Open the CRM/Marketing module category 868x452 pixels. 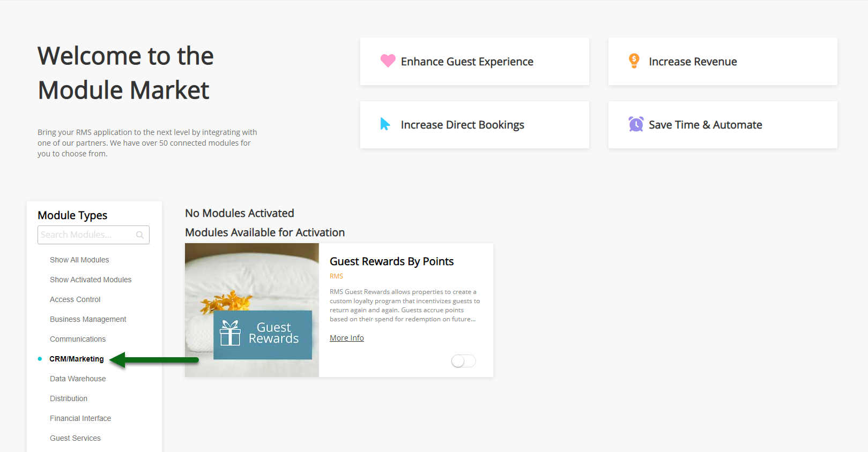coord(76,359)
